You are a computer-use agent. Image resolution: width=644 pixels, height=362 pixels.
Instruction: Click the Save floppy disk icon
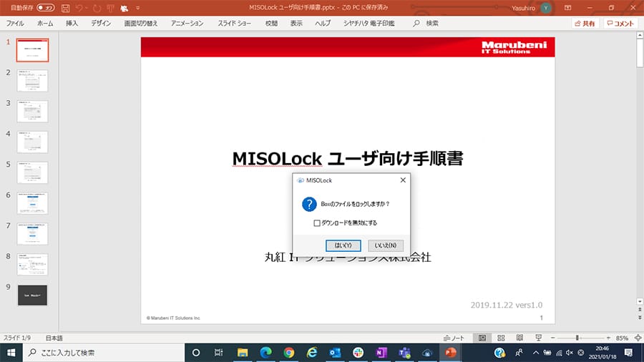[x=65, y=8]
